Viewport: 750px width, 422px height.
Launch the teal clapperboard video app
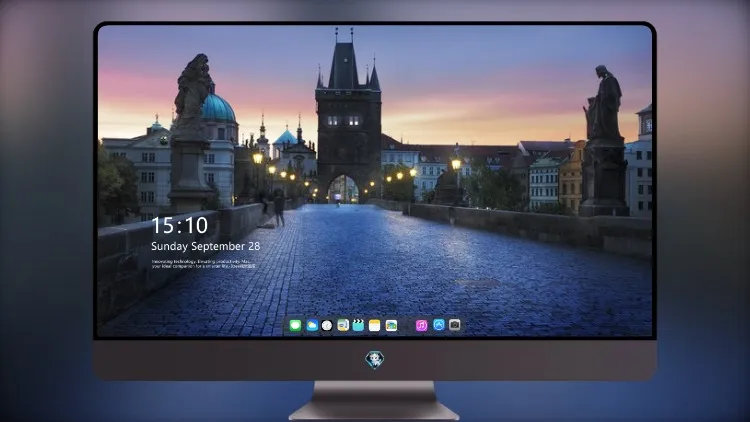(358, 325)
